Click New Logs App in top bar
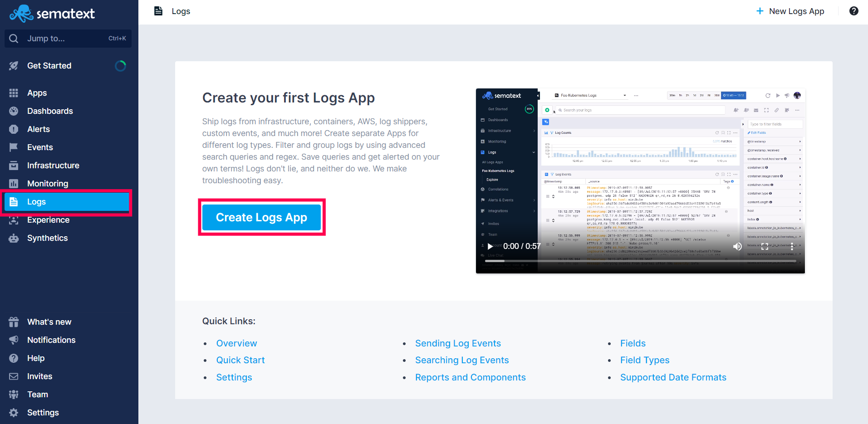The height and width of the screenshot is (424, 868). [790, 11]
